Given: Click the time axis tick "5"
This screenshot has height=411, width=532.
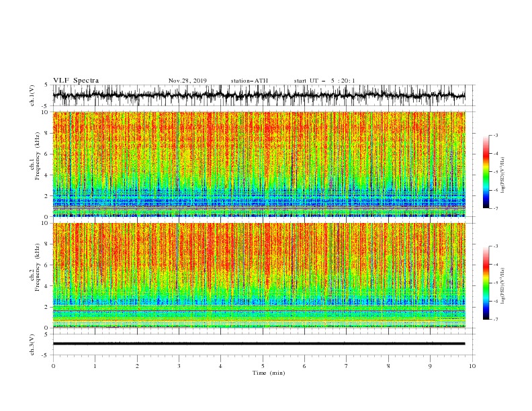Looking at the screenshot, I should click(263, 366).
